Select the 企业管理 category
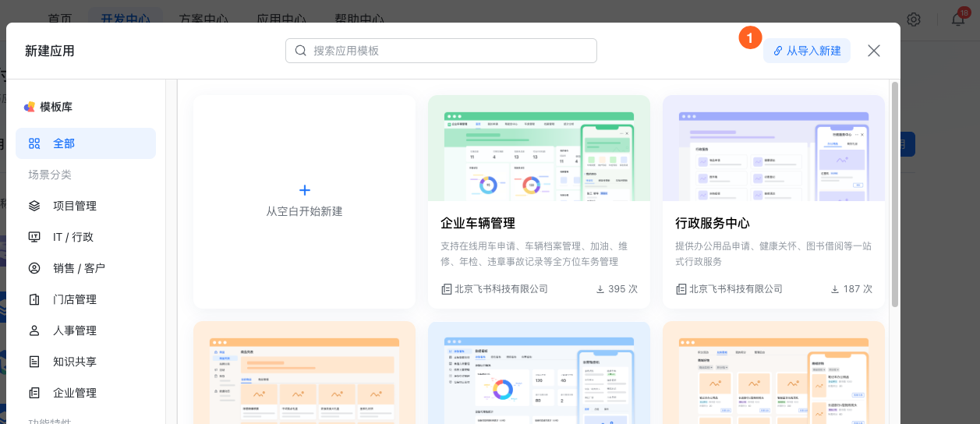980x424 pixels. click(x=86, y=393)
